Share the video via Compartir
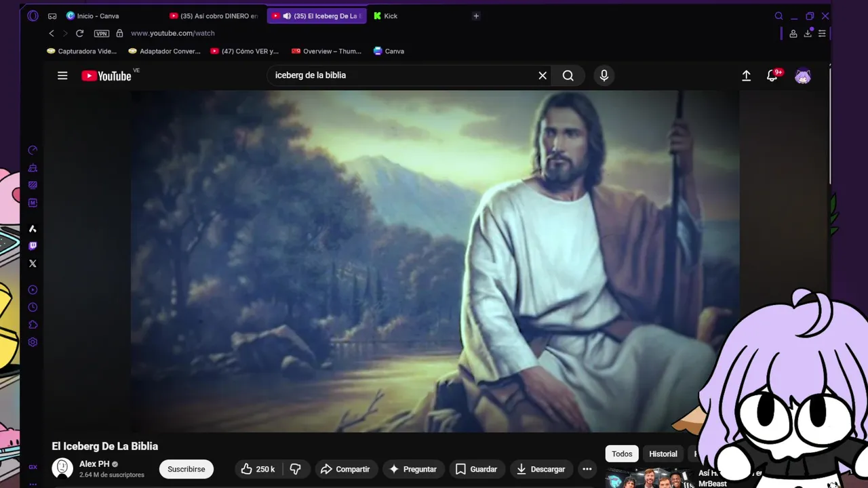The image size is (868, 488). click(x=345, y=469)
